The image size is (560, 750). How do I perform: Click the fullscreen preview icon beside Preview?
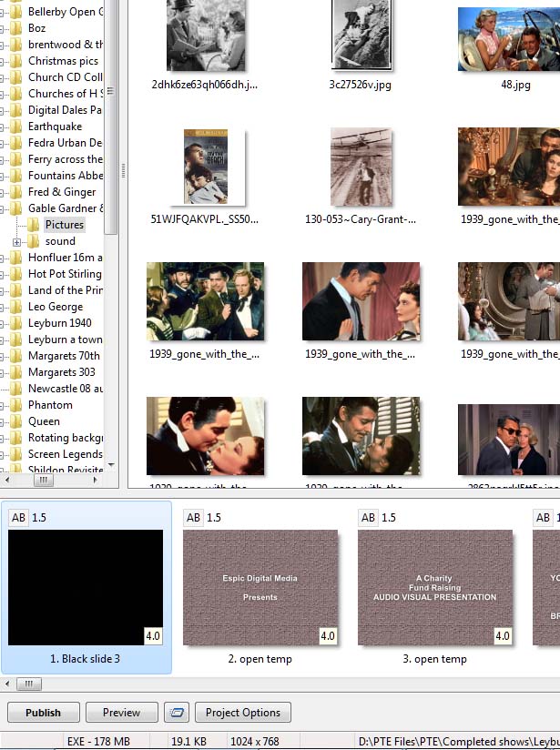[x=177, y=712]
